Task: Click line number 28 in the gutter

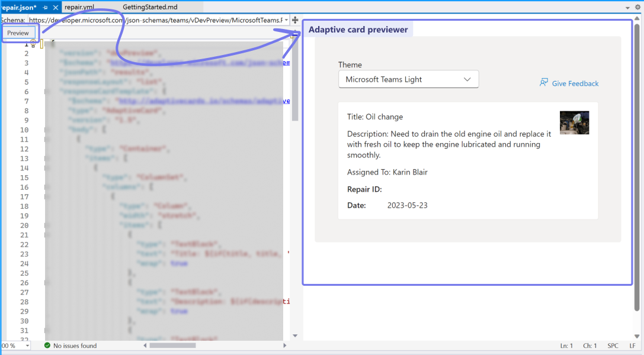Action: [x=24, y=302]
